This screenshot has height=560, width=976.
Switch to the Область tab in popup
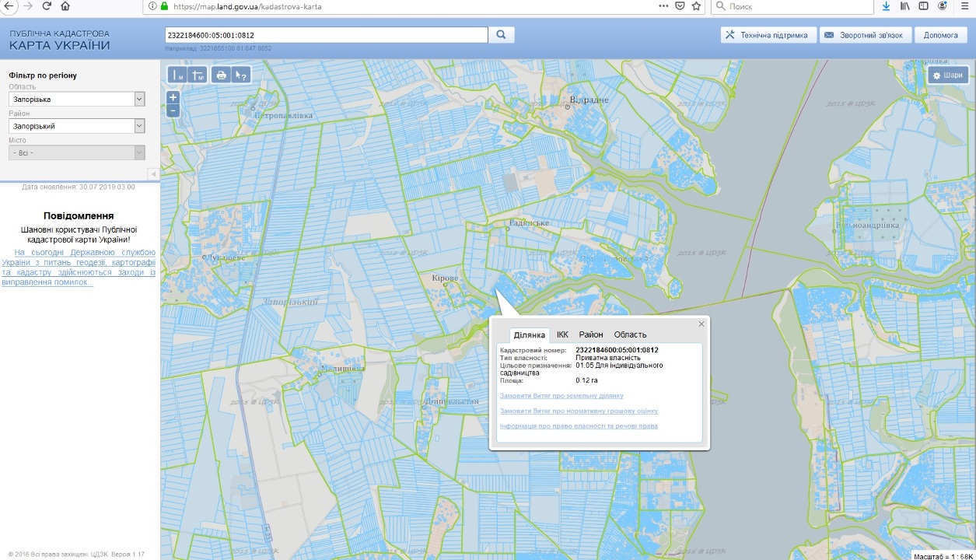pyautogui.click(x=630, y=334)
